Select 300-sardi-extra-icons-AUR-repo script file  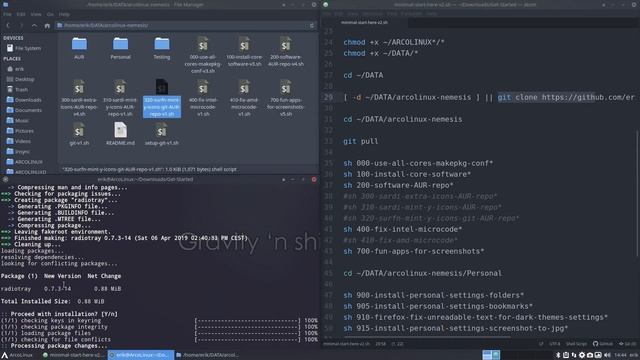[79, 98]
